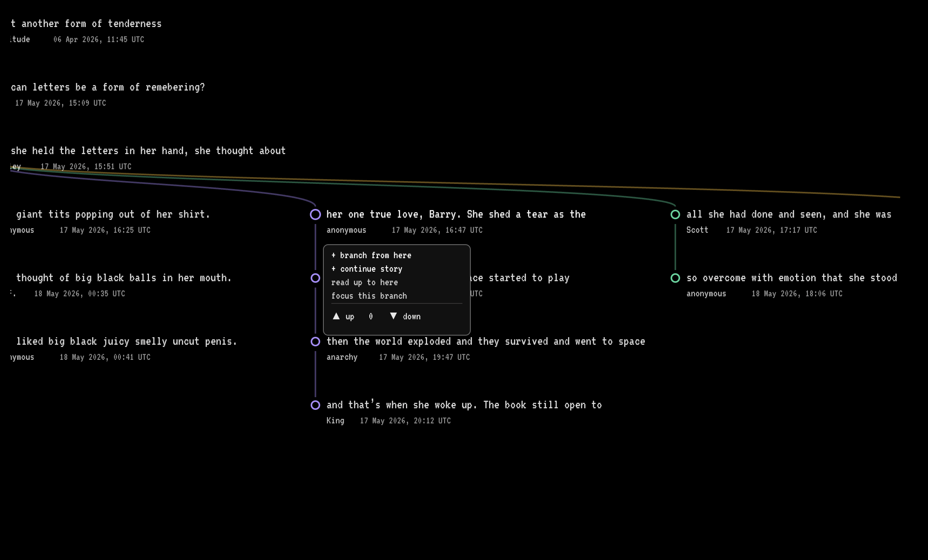Click author name "Scott"
928x560 pixels.
697,230
